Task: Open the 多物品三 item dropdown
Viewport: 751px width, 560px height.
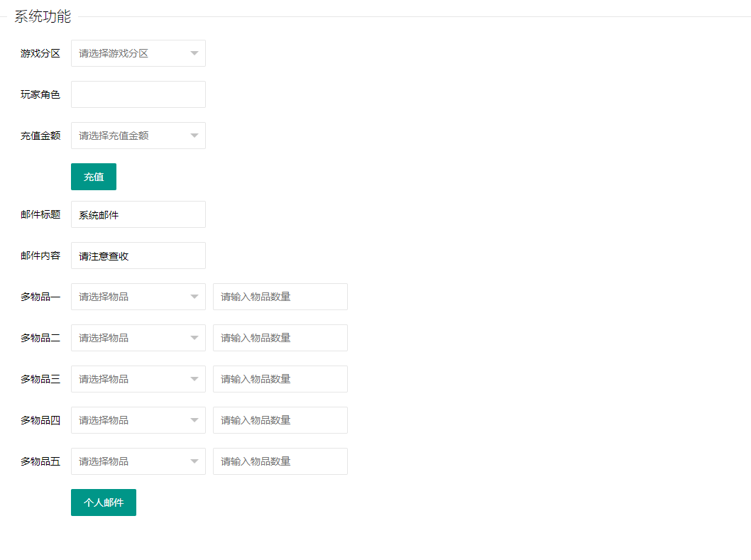Action: pyautogui.click(x=131, y=379)
